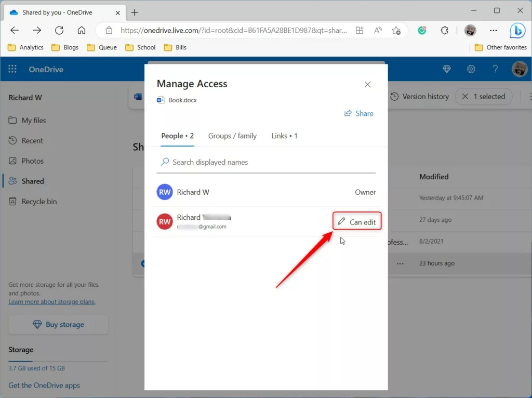This screenshot has height=398, width=532.
Task: Refresh the page
Action: (x=59, y=31)
